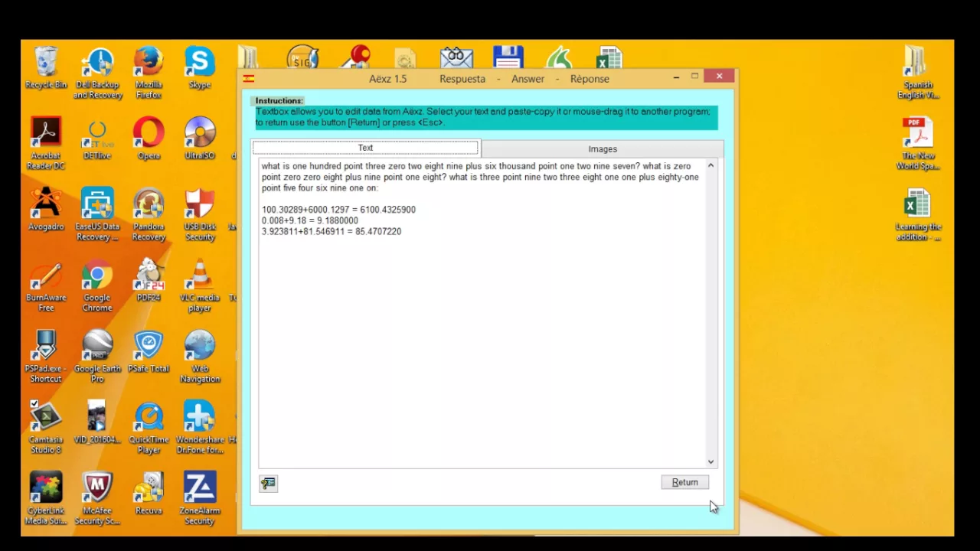Select the PDF24 desktop icon
980x551 pixels.
click(149, 280)
